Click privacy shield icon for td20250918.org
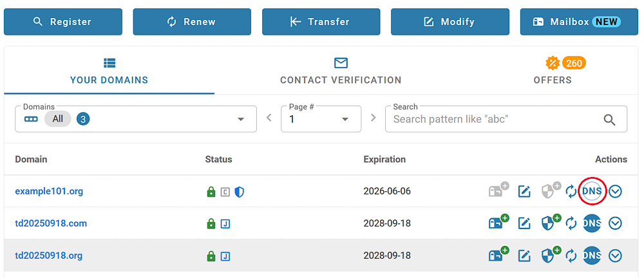 click(x=549, y=255)
